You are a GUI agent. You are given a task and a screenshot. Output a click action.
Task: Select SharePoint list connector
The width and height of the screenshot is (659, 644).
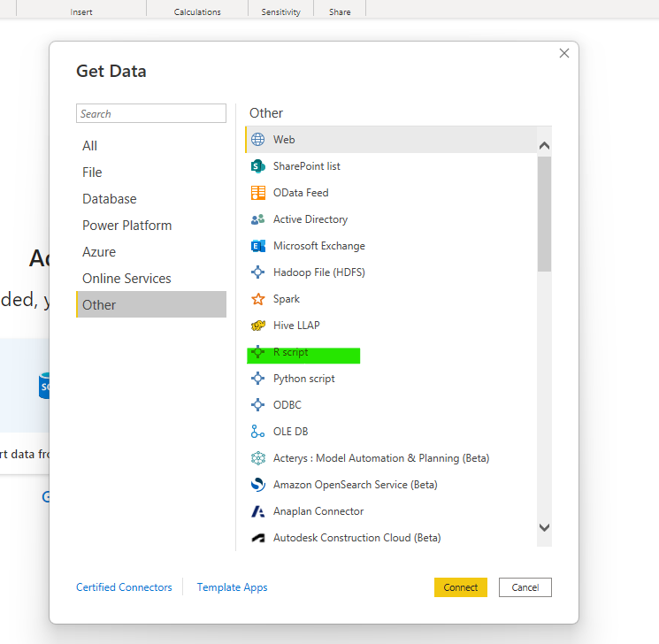[x=391, y=166]
